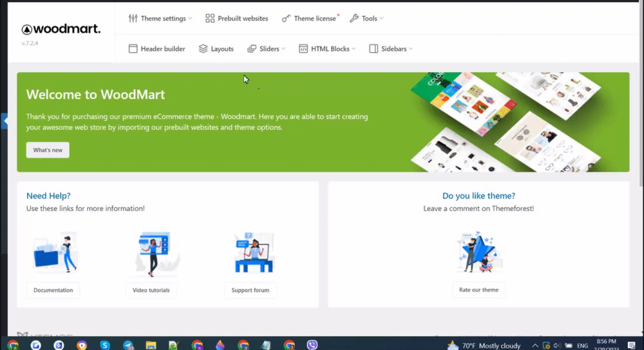Click the Leave a comment on Themeforest text
Viewport: 644px width, 350px height.
pyautogui.click(x=478, y=208)
